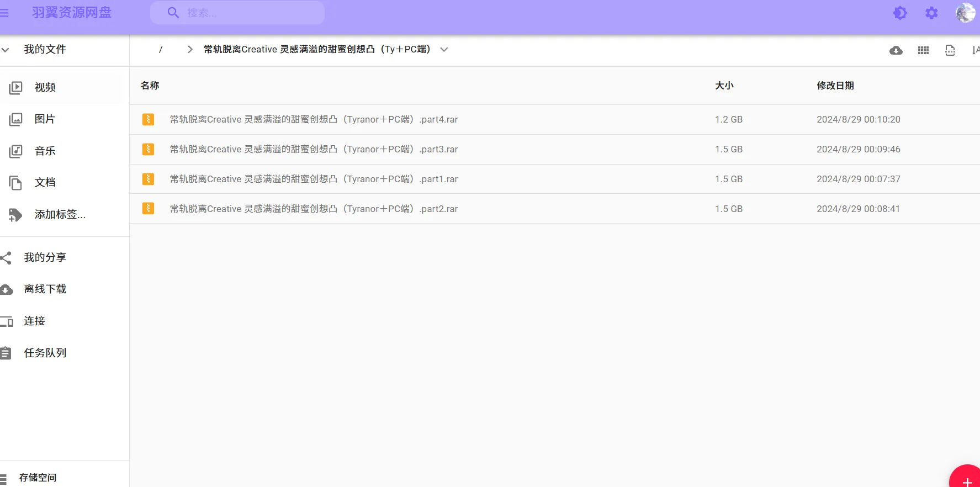Sort files by the 大小 column header

(x=724, y=86)
